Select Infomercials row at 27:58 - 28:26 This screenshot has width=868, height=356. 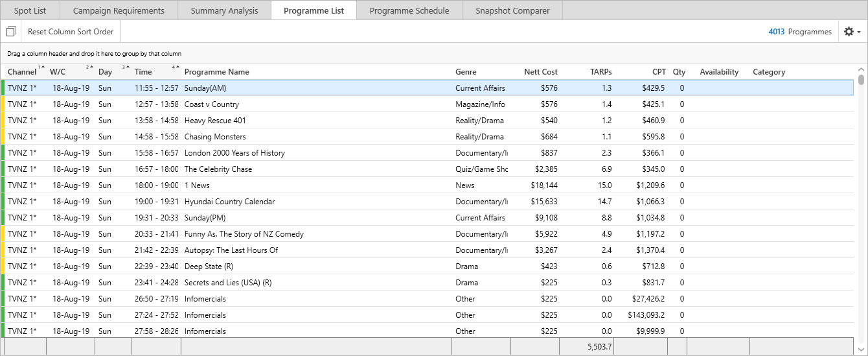pyautogui.click(x=428, y=331)
